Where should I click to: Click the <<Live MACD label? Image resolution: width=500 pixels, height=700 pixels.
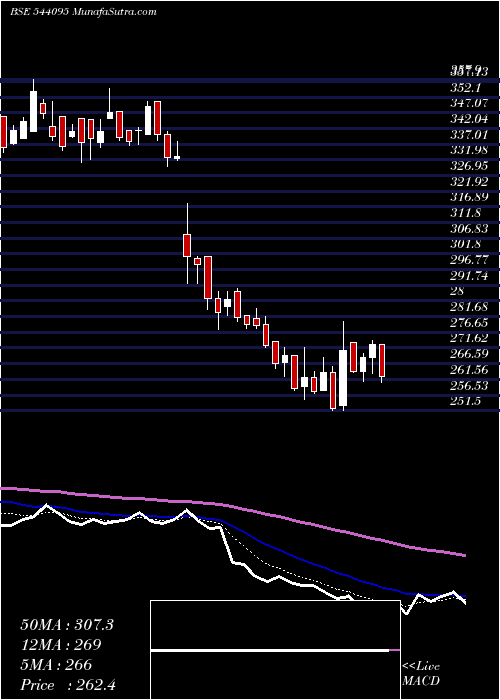421,673
